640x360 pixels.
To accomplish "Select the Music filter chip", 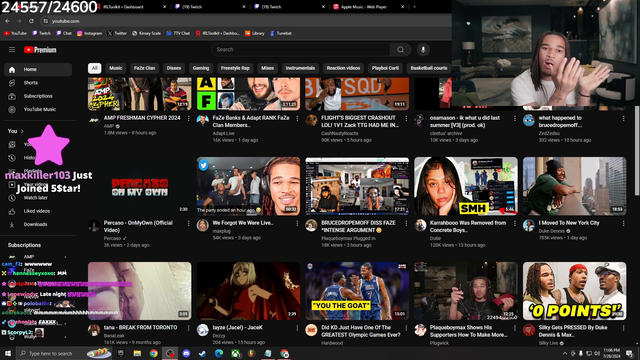I will coord(116,68).
